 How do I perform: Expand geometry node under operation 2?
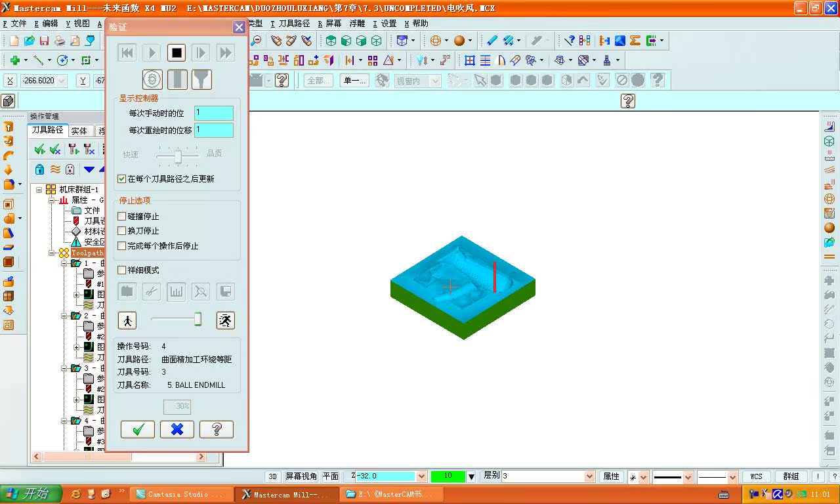pyautogui.click(x=77, y=347)
